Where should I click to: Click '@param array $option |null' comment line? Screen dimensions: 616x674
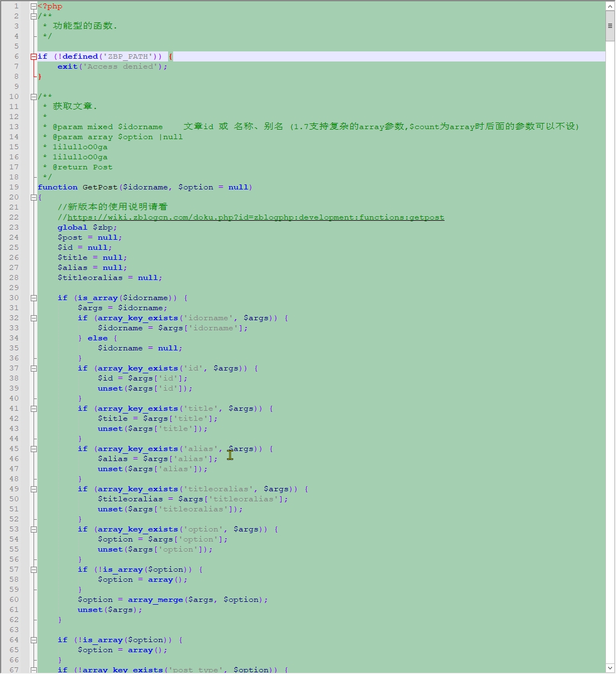[x=118, y=137]
